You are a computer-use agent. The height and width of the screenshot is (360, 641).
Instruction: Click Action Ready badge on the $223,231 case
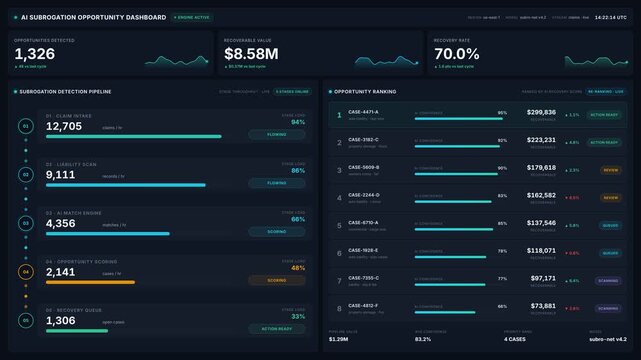604,143
